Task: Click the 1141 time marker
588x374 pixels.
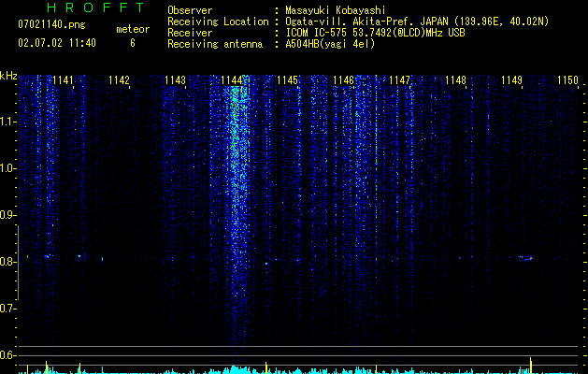Action: click(63, 80)
